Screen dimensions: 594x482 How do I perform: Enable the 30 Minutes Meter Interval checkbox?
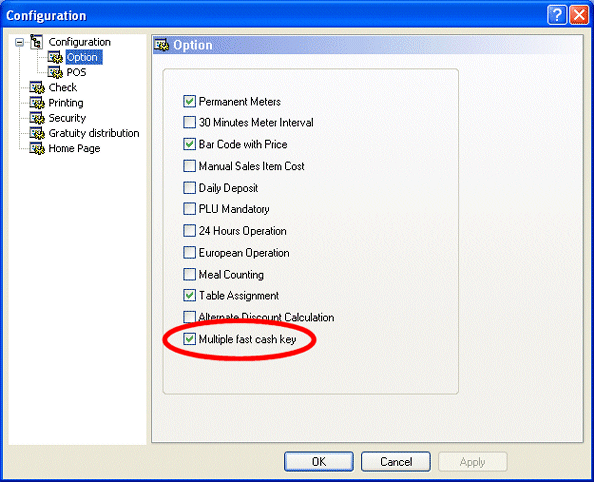pos(189,122)
